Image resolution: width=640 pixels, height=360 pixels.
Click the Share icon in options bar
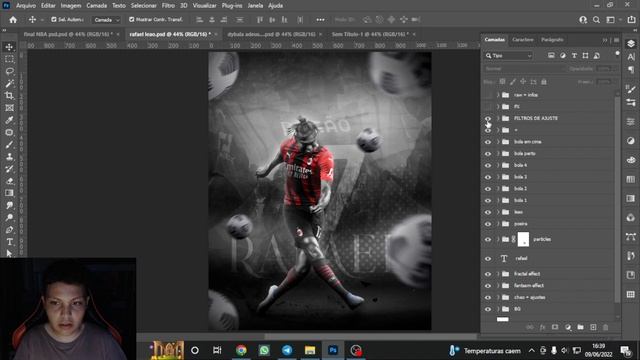pyautogui.click(x=631, y=20)
